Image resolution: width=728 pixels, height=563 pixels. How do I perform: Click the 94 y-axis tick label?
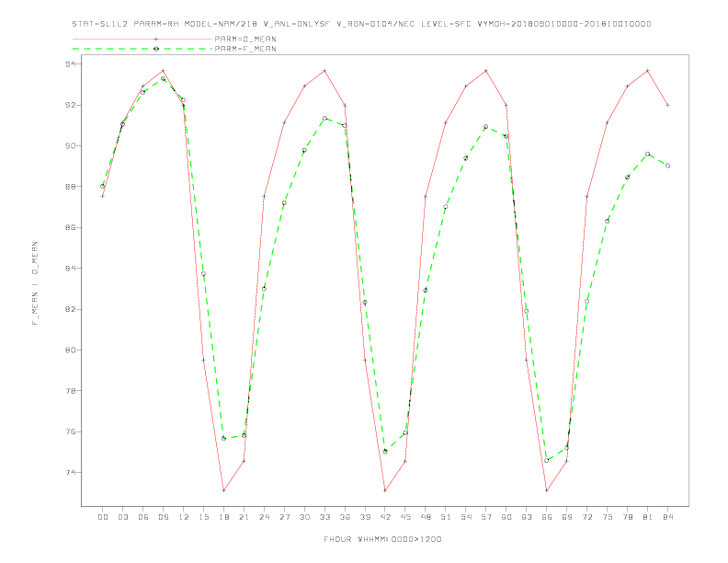tap(71, 63)
